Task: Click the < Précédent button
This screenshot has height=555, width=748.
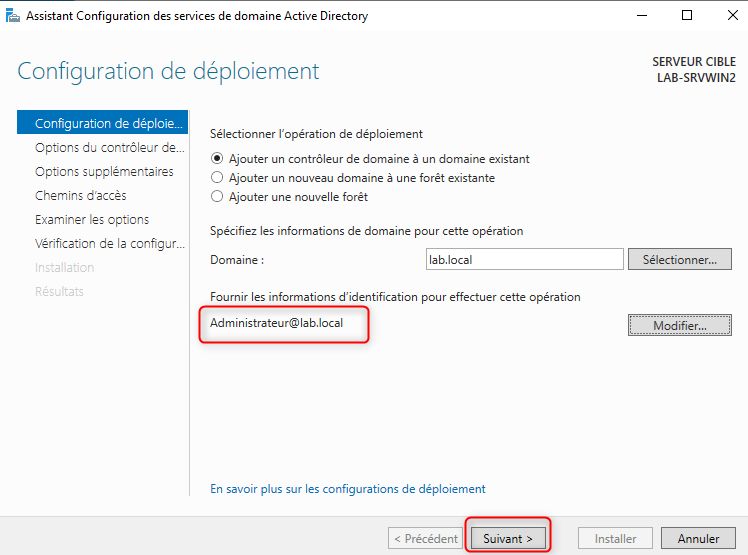Action: point(425,538)
